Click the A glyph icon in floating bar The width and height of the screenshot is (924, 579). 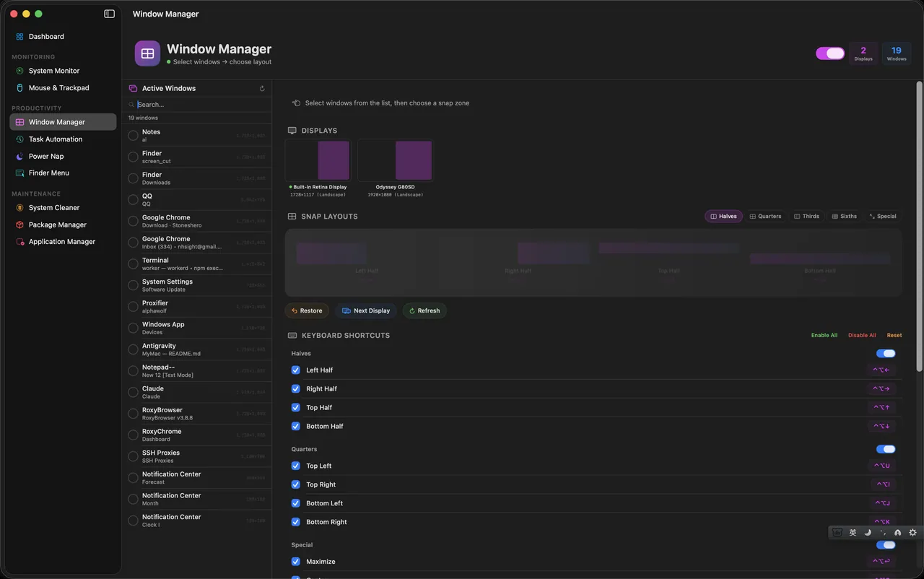click(x=898, y=533)
